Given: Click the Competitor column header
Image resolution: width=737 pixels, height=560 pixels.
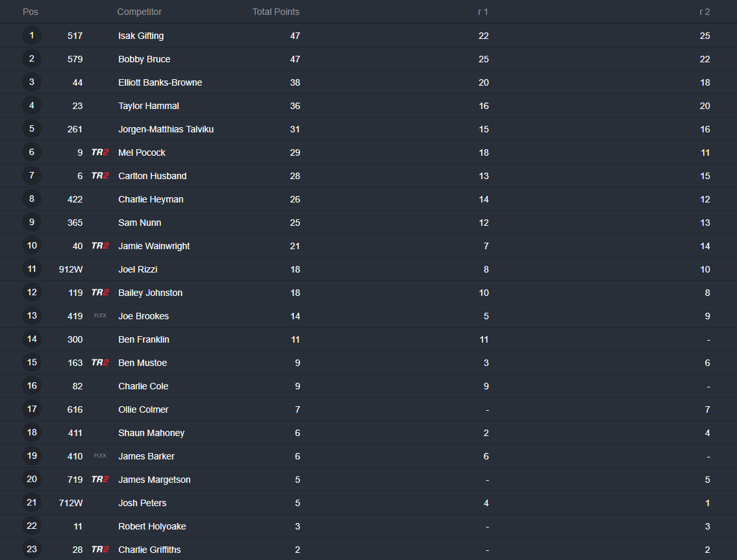Looking at the screenshot, I should click(x=139, y=12).
